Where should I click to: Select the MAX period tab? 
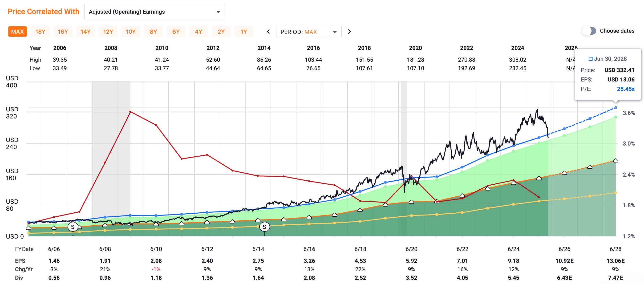tap(17, 32)
